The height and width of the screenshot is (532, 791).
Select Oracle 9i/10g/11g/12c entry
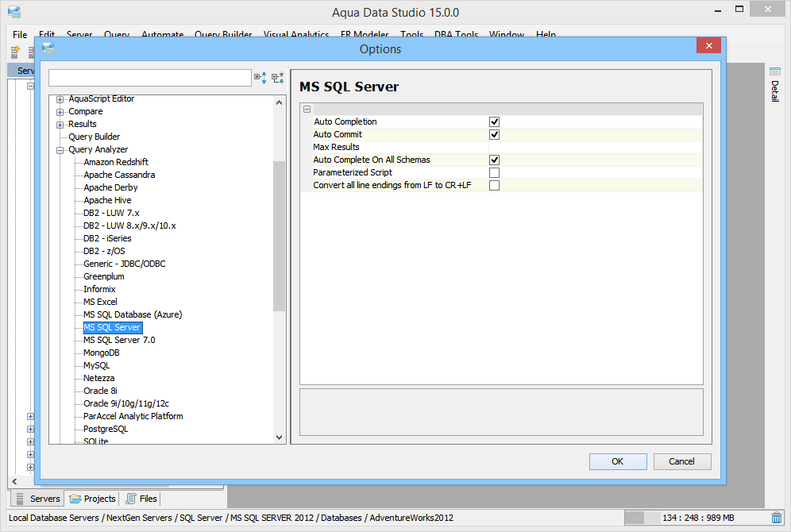click(126, 403)
